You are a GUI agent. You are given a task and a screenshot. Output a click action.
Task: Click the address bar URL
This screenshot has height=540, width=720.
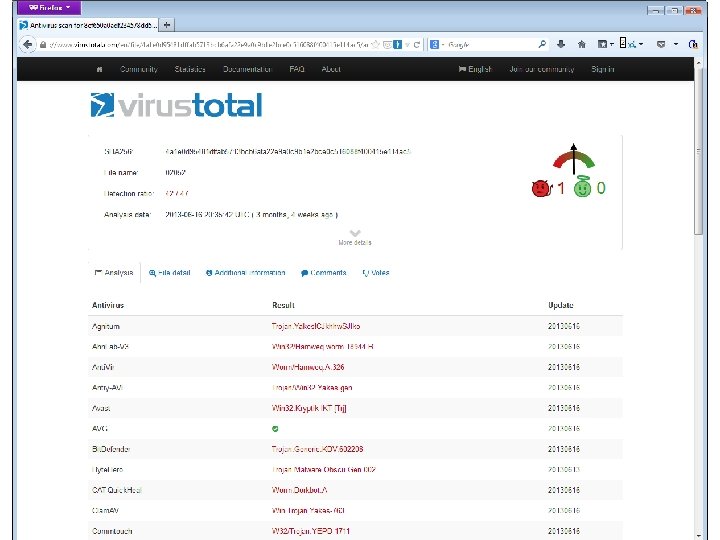(x=209, y=45)
